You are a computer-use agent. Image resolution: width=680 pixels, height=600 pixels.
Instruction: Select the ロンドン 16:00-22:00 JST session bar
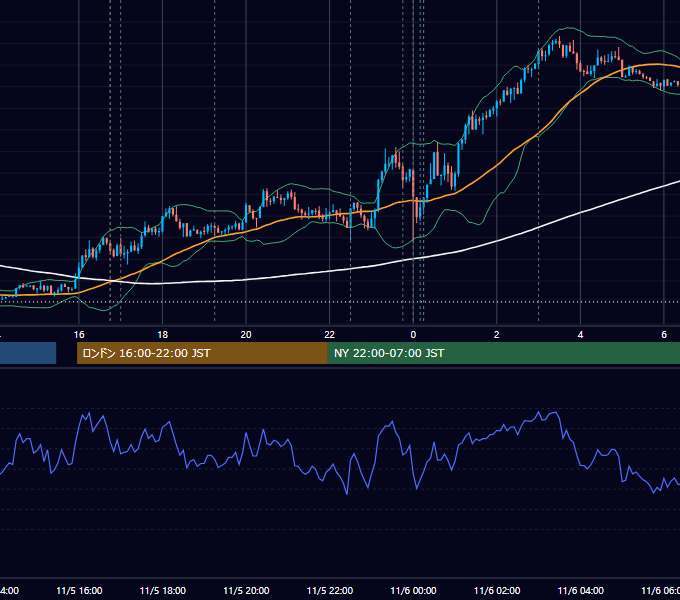click(202, 353)
